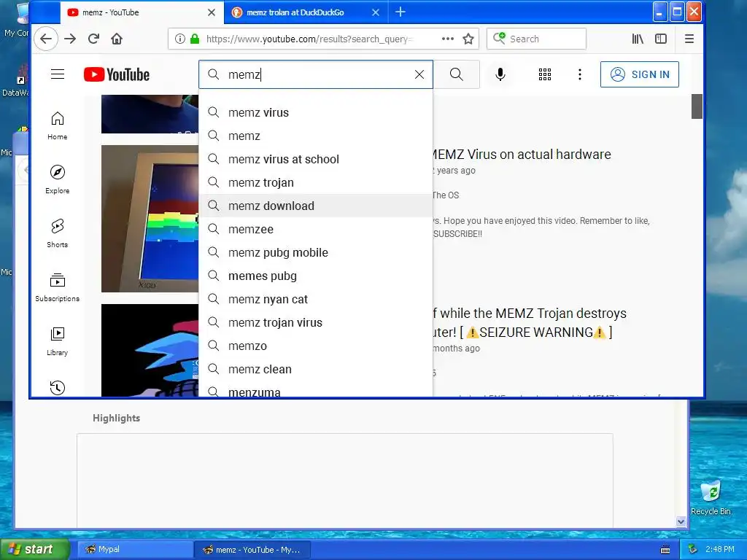747x560 pixels.
Task: Show site information for youtube.com
Action: [179, 39]
